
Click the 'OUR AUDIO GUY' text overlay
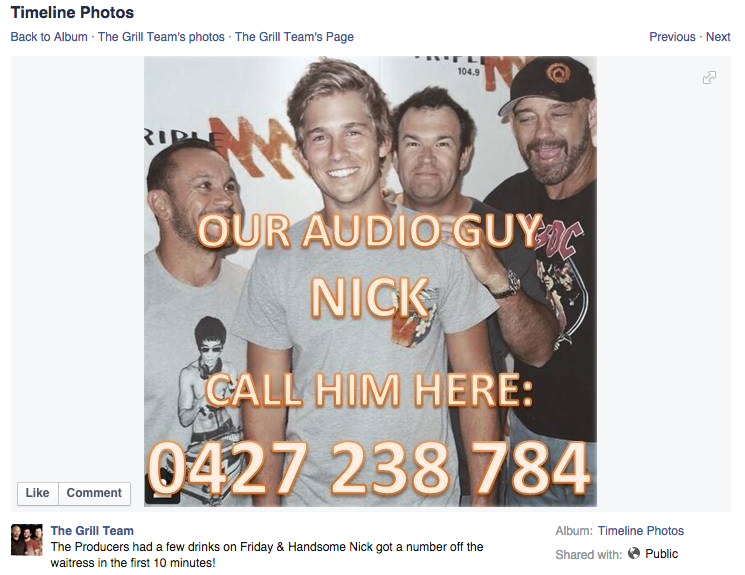coord(370,231)
